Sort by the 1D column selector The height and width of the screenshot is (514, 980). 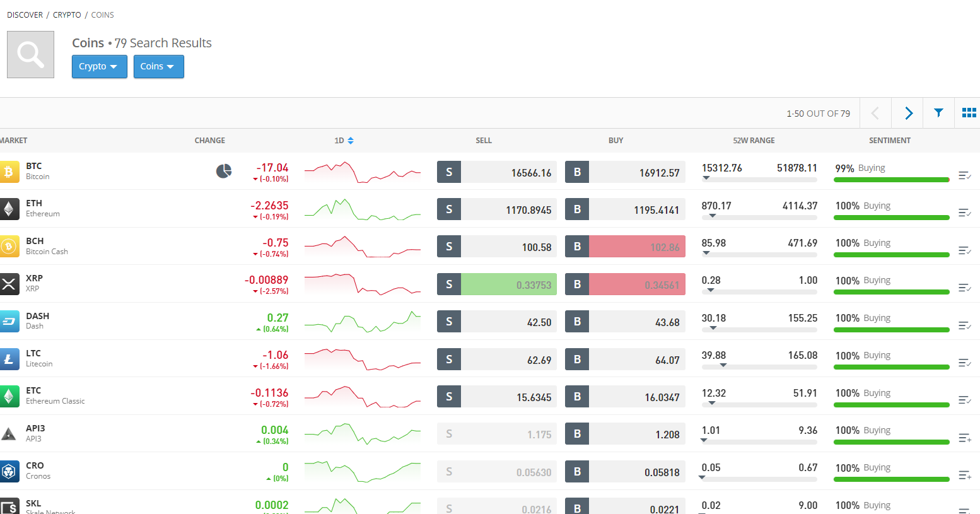tap(344, 141)
